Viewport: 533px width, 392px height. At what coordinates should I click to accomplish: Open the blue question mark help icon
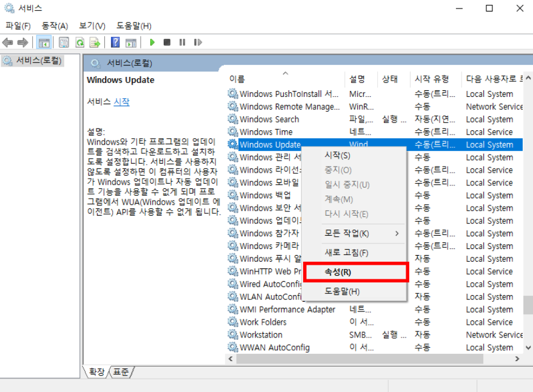tap(115, 42)
